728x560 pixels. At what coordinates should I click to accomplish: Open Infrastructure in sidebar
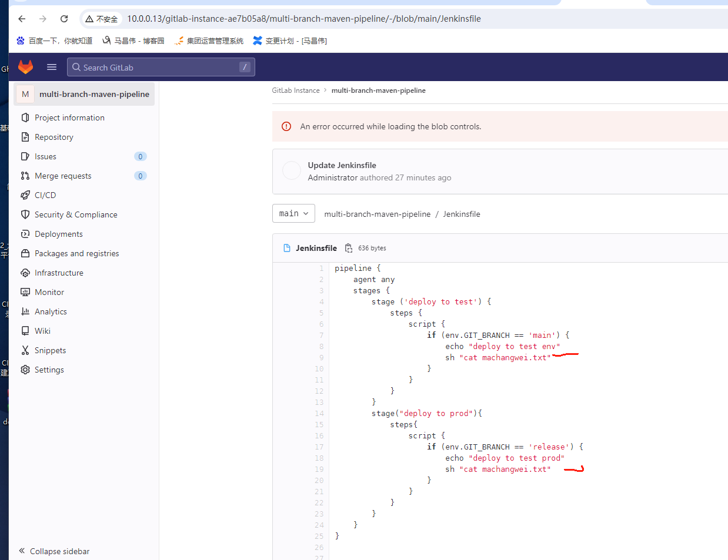click(x=59, y=273)
